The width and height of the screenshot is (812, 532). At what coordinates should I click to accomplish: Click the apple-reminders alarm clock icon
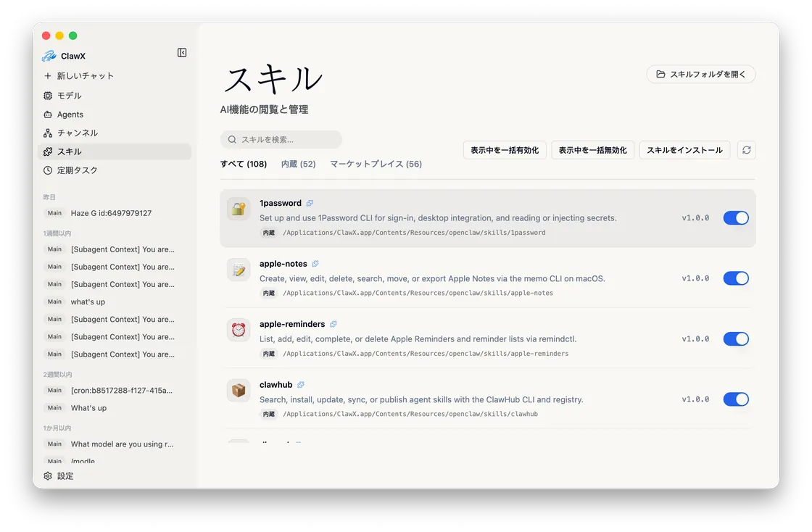[239, 331]
